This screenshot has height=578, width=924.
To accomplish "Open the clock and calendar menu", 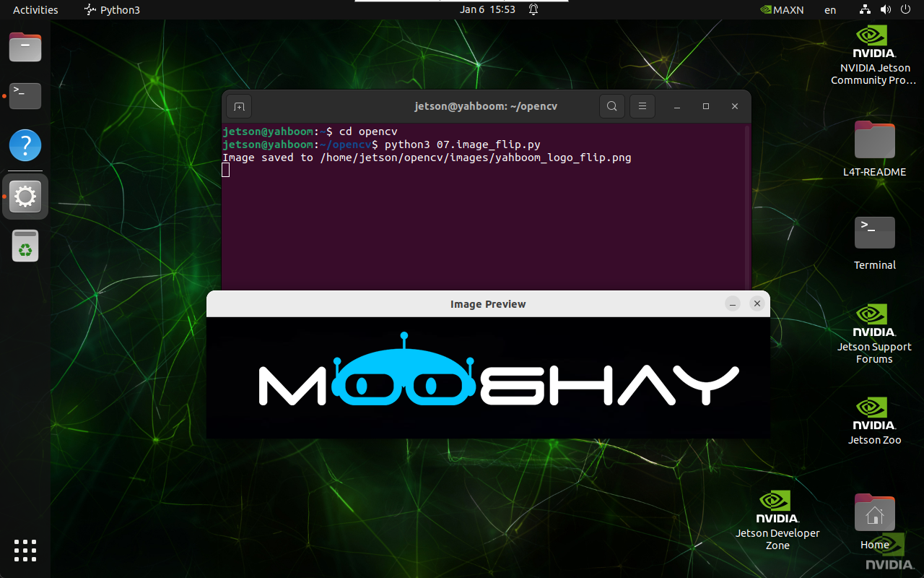I will [487, 9].
